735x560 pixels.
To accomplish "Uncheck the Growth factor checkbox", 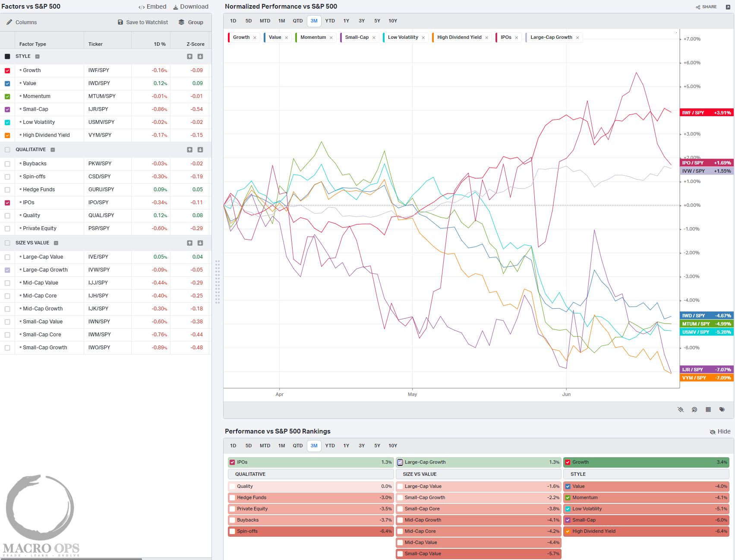I will click(7, 70).
